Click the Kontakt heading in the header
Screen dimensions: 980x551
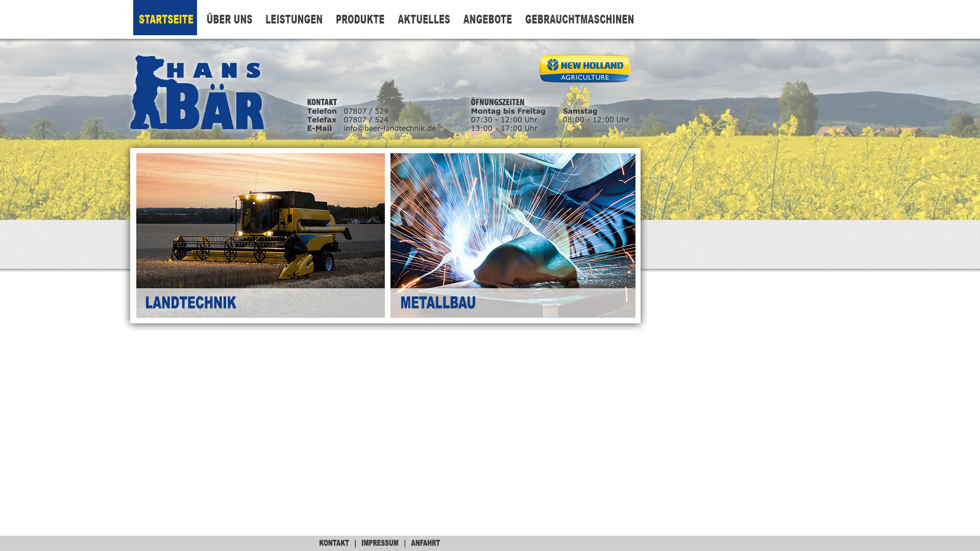pyautogui.click(x=322, y=102)
